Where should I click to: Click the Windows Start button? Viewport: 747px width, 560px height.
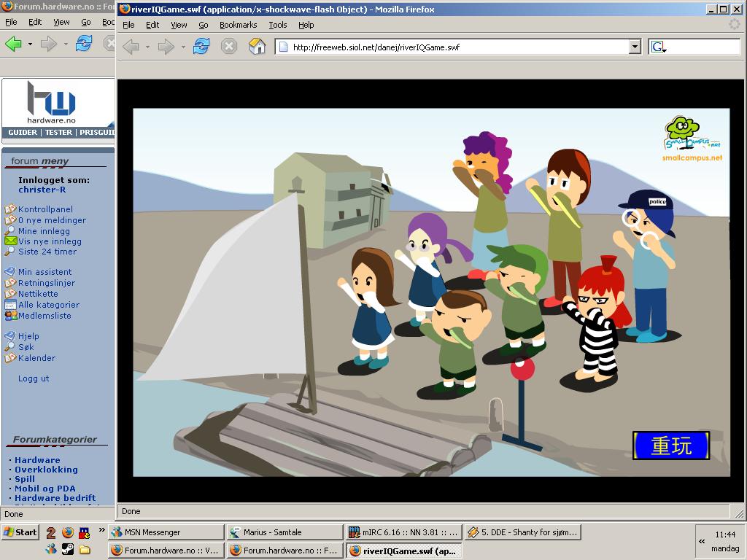20,532
